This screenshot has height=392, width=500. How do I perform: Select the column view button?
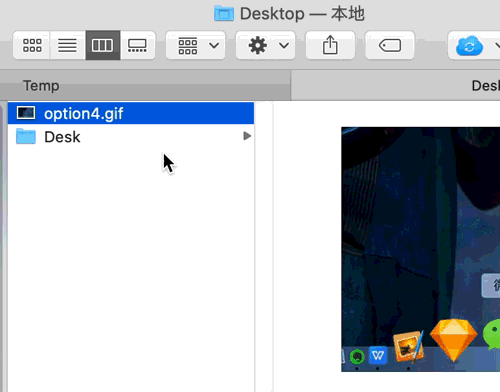pyautogui.click(x=103, y=45)
